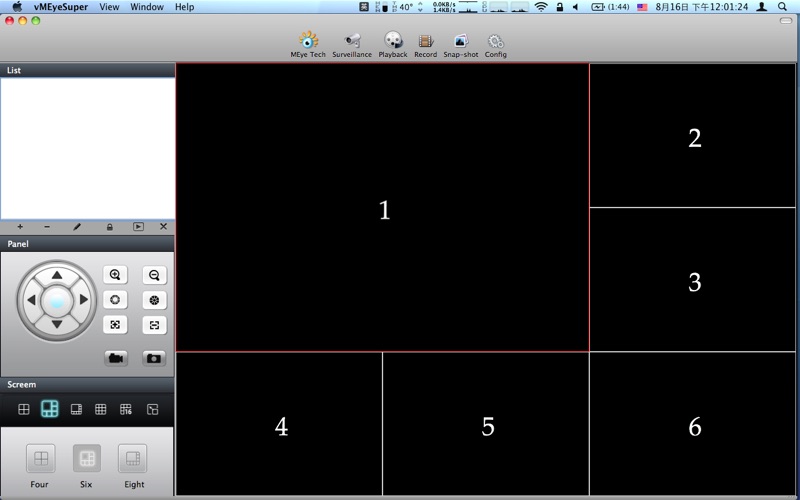Select the highlighted six-split layout icon
The width and height of the screenshot is (800, 500).
[49, 409]
